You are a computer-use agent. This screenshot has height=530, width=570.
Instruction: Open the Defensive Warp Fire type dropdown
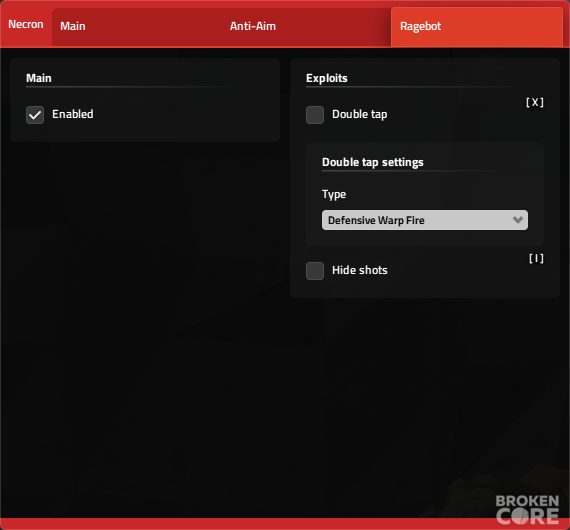click(425, 220)
